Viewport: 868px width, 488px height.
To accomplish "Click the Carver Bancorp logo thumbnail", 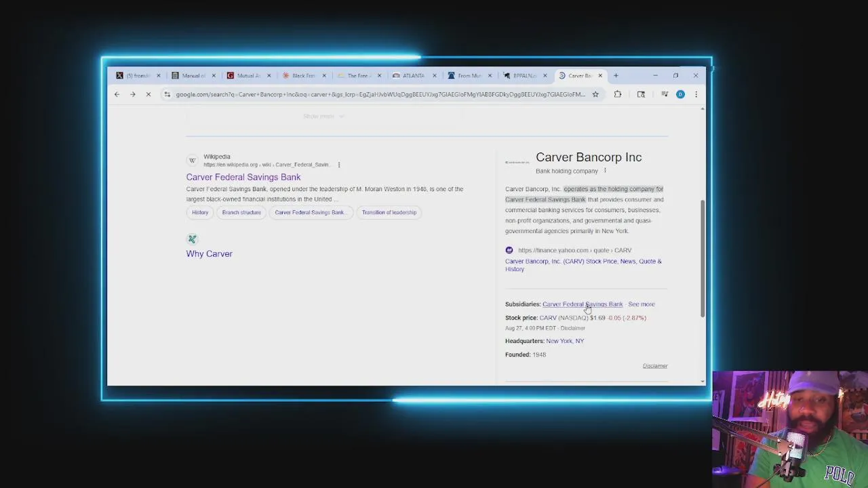I will pyautogui.click(x=517, y=162).
